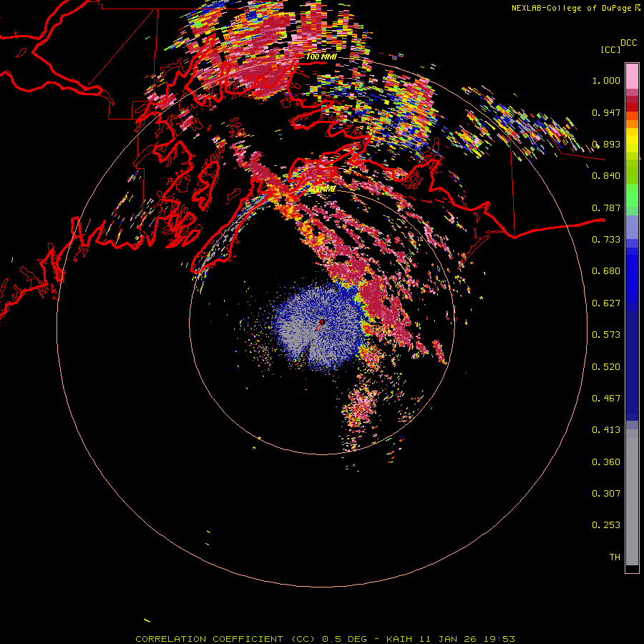Select the 0.573 scale value
644x644 pixels.
tap(606, 335)
